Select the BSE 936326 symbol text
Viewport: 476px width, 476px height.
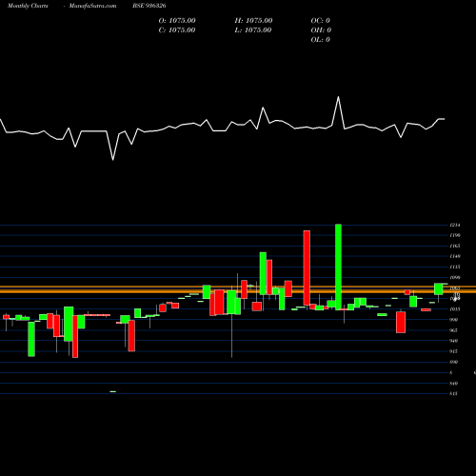pos(149,6)
